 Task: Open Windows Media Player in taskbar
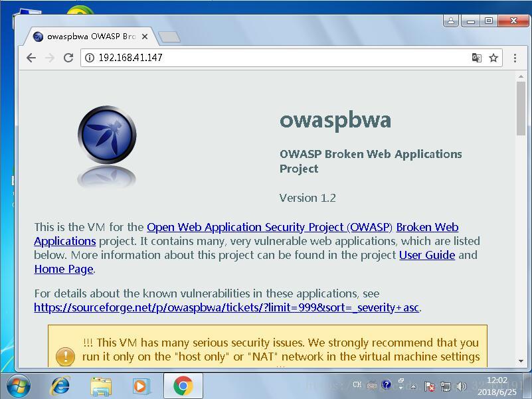point(140,386)
